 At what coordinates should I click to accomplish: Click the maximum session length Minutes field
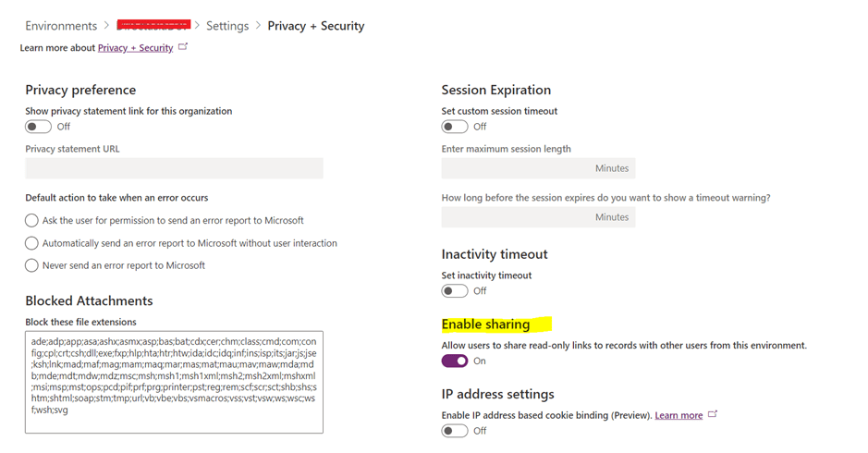538,168
